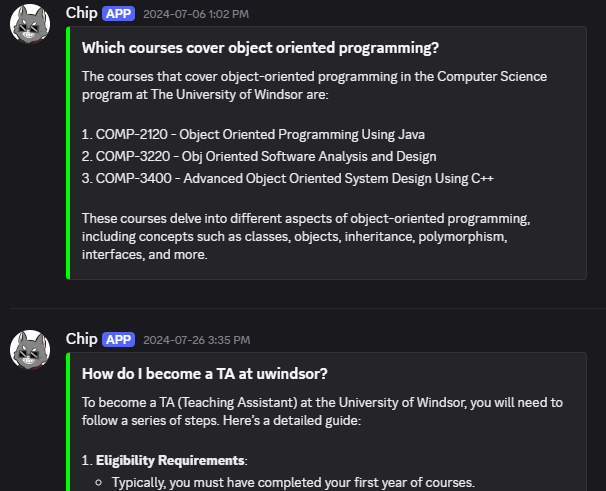Click the 'completed your first year of courses' bullet
606x491 pixels.
tap(293, 482)
